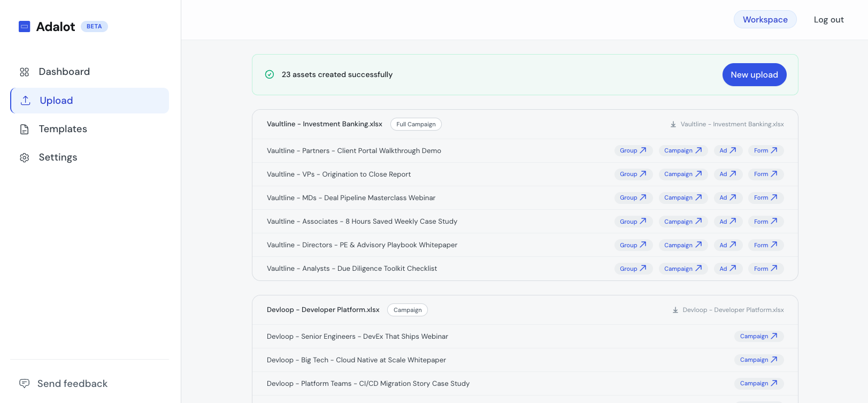Open Campaign link for Cloud Native at Scale Whitepaper

pos(758,360)
